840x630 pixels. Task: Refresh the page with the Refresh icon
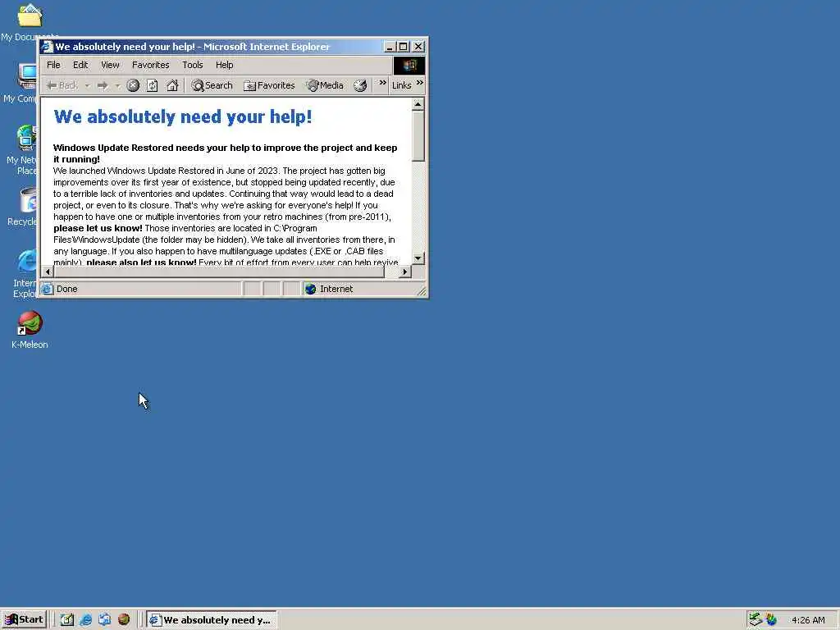pos(152,85)
